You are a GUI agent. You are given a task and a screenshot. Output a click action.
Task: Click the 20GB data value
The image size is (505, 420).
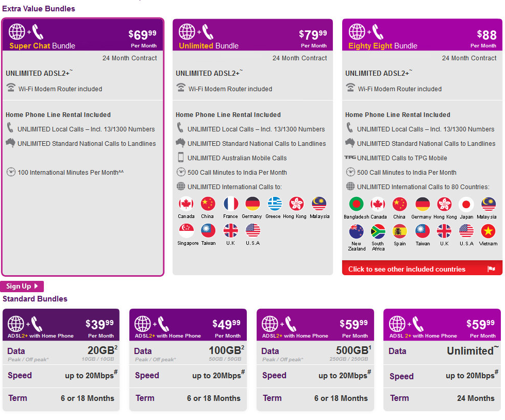coord(102,350)
